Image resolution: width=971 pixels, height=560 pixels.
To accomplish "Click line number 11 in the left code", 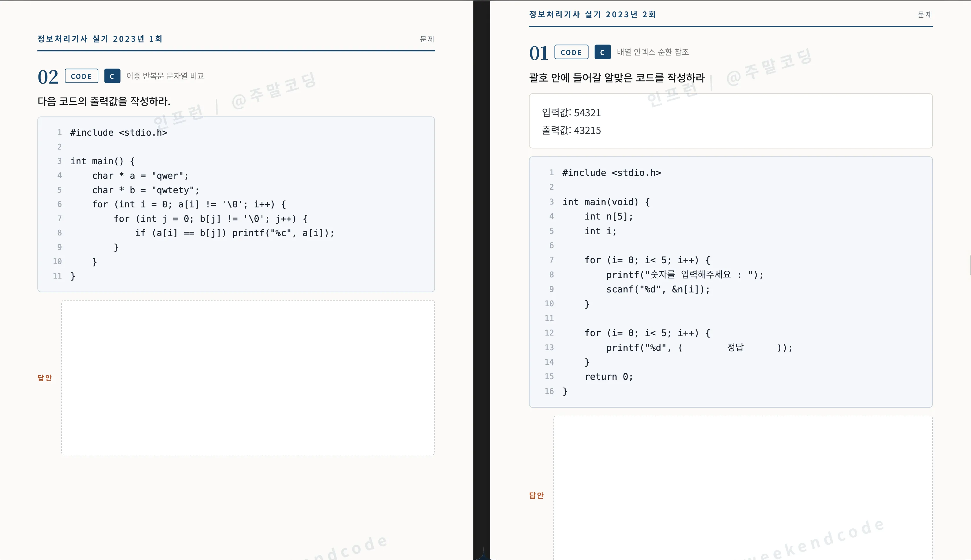I will (x=57, y=276).
